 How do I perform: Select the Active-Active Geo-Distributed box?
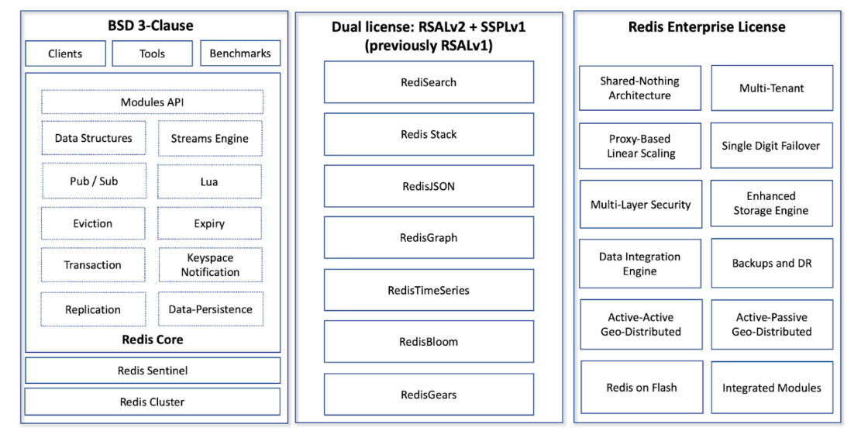click(x=642, y=324)
